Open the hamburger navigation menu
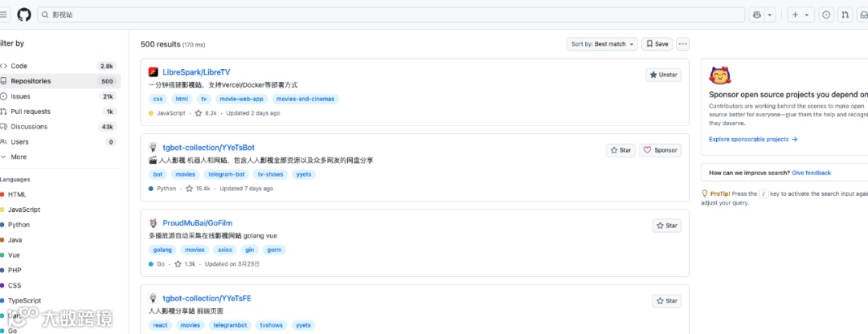The width and height of the screenshot is (868, 334). [x=3, y=15]
